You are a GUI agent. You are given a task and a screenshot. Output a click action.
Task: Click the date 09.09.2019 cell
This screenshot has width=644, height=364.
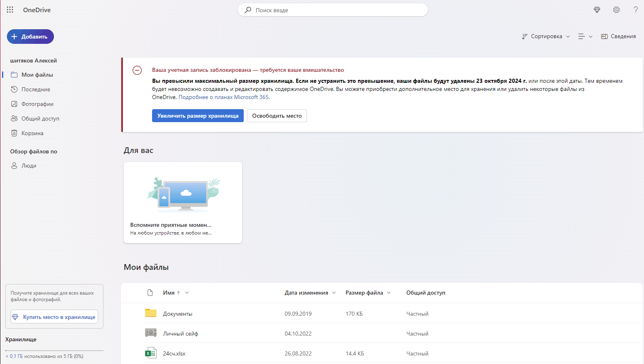[x=298, y=314]
